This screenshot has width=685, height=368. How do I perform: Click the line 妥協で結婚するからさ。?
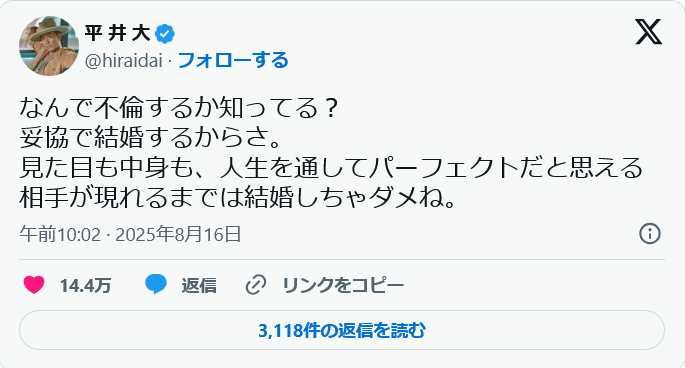(x=151, y=138)
